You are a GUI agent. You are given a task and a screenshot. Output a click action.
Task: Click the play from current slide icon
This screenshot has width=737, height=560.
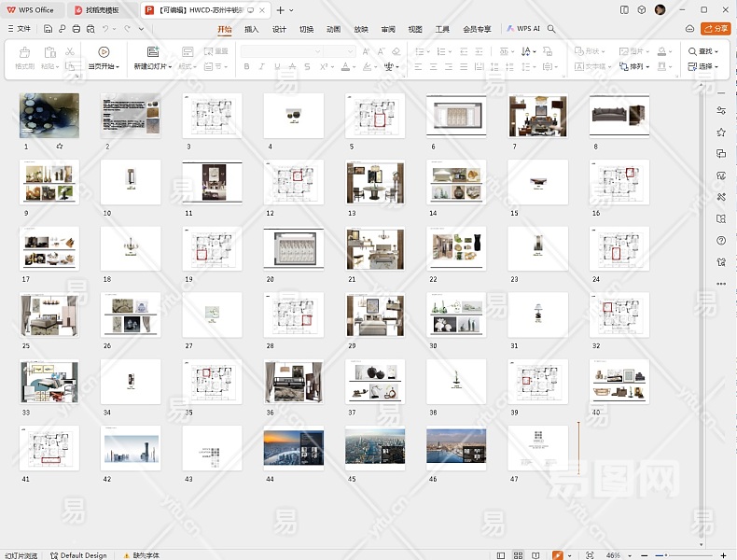click(x=104, y=52)
